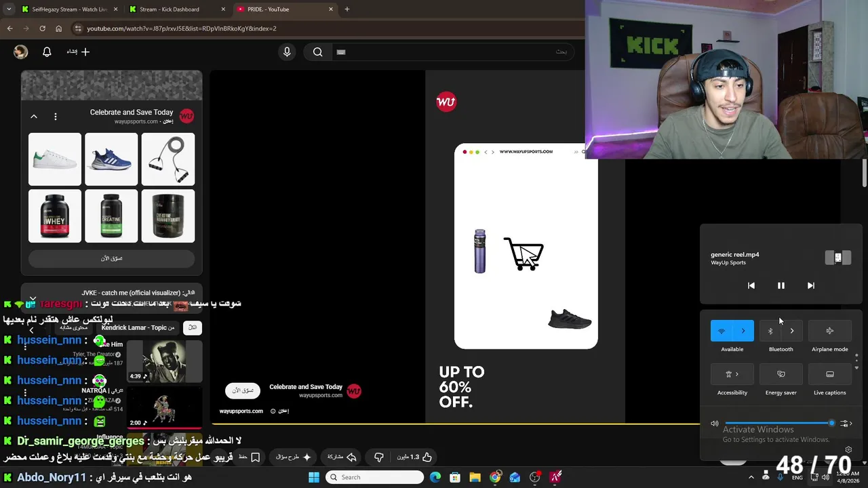This screenshot has width=868, height=488.
Task: Dislike the video
Action: (379, 457)
